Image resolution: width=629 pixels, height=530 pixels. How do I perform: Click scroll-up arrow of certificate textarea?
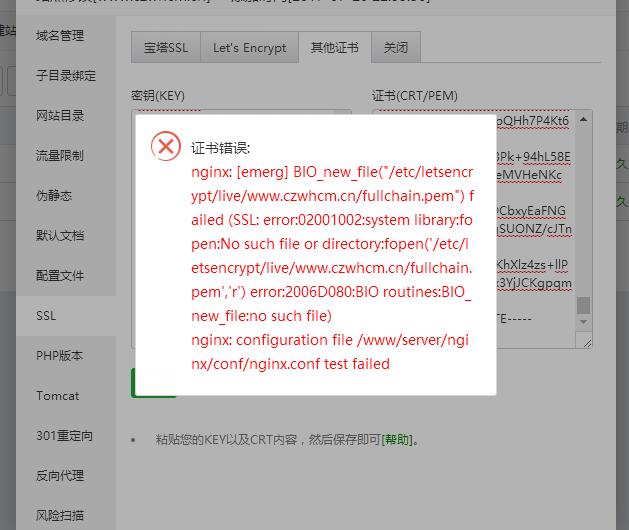pyautogui.click(x=584, y=119)
